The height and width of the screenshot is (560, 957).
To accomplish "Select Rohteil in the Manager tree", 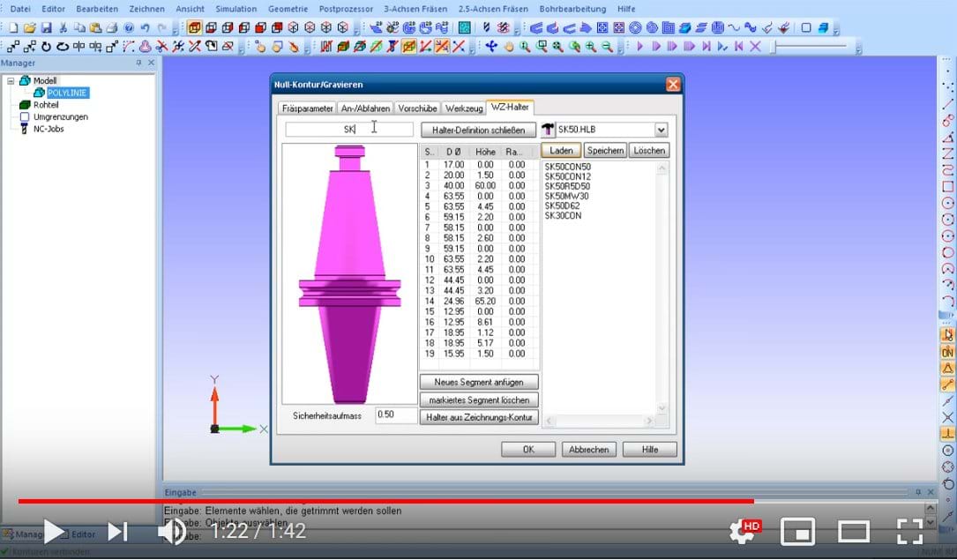I will (46, 105).
